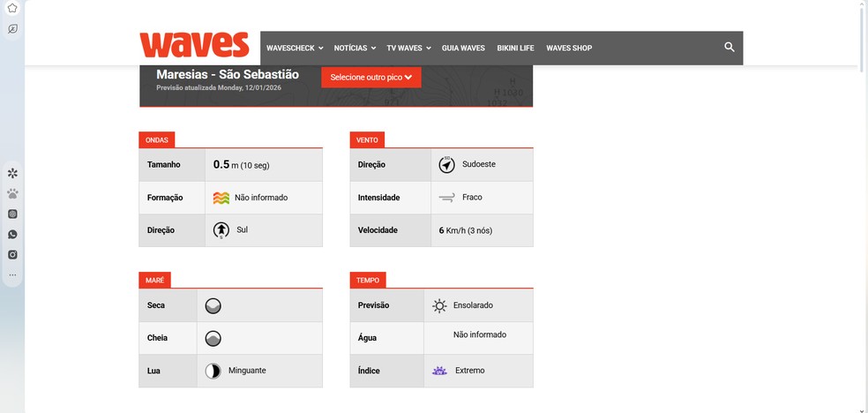The height and width of the screenshot is (413, 868).
Task: Open the BIKINI LIFE menu item
Action: pos(515,49)
